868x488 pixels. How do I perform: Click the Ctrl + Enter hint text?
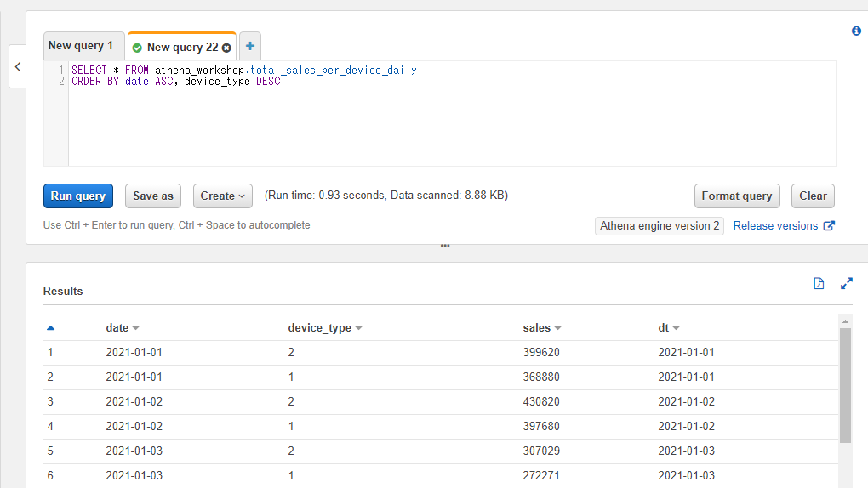click(177, 225)
